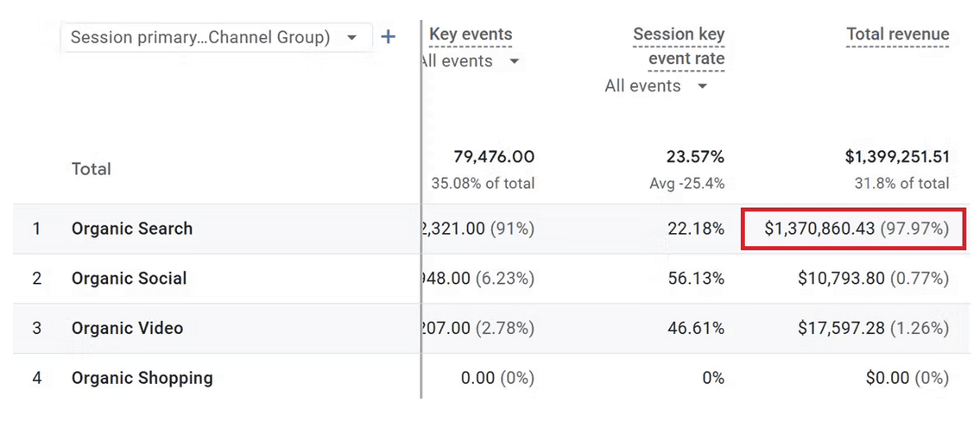Select the Organic Search row label

tap(132, 229)
